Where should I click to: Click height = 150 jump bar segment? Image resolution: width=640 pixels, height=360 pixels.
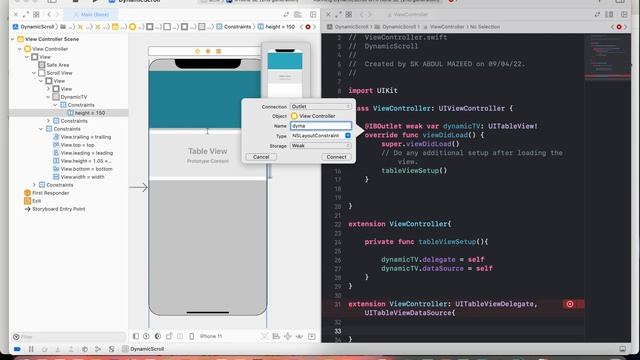[x=276, y=27]
